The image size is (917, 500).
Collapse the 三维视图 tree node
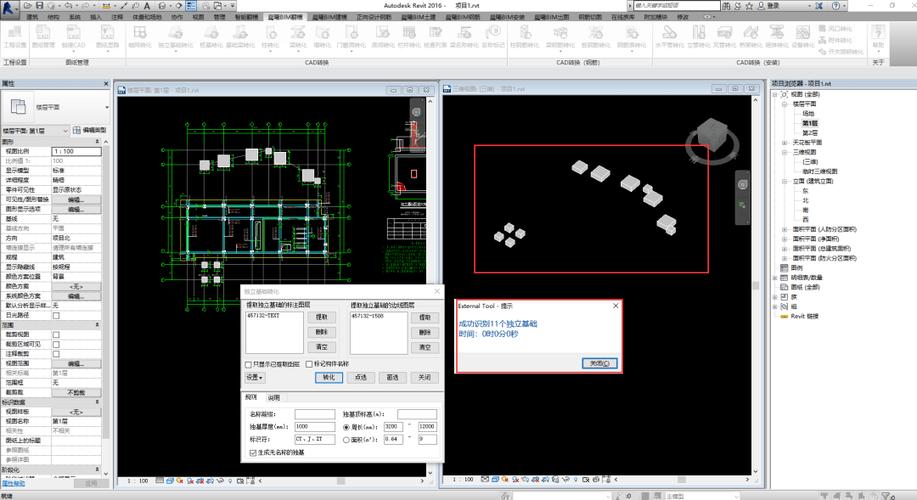click(x=784, y=152)
